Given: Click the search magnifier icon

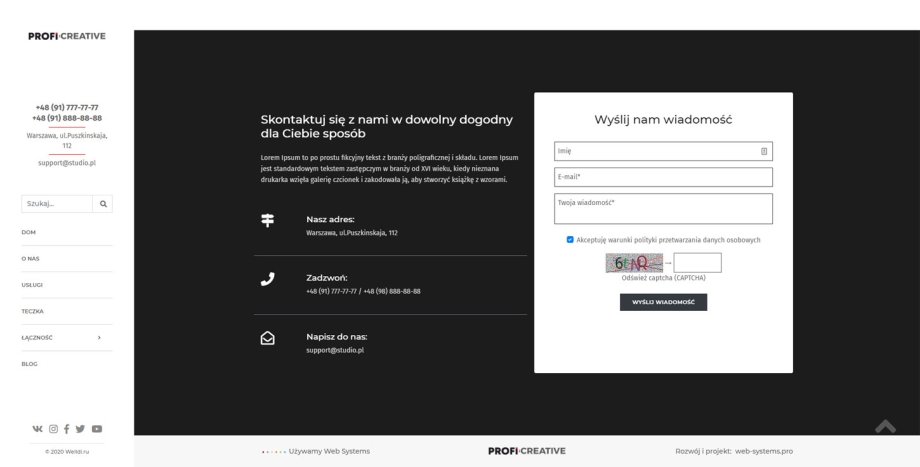Looking at the screenshot, I should tap(102, 203).
